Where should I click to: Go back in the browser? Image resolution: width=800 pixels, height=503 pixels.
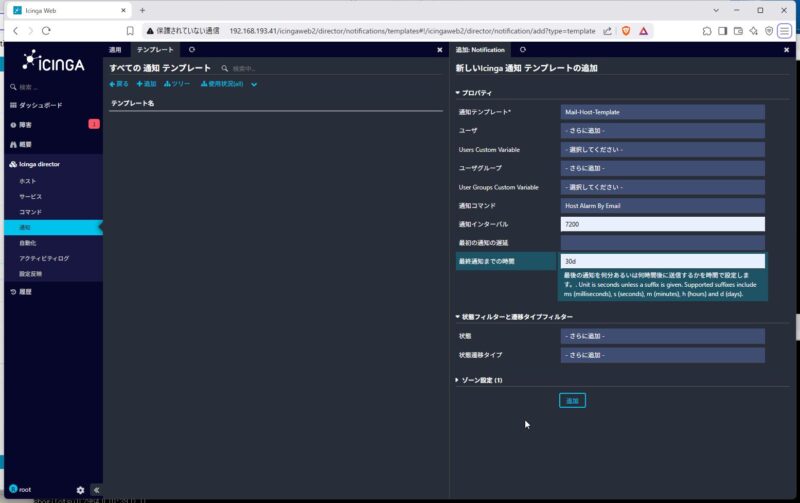point(15,31)
